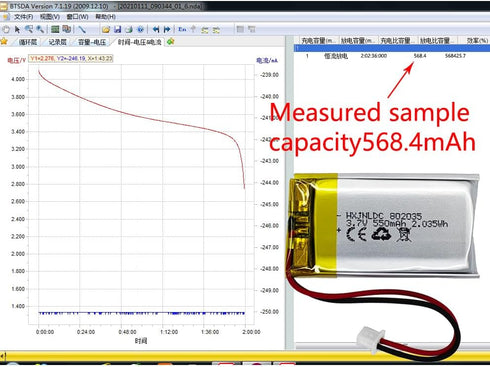Click the yellow star icon beside tabs

[4, 41]
